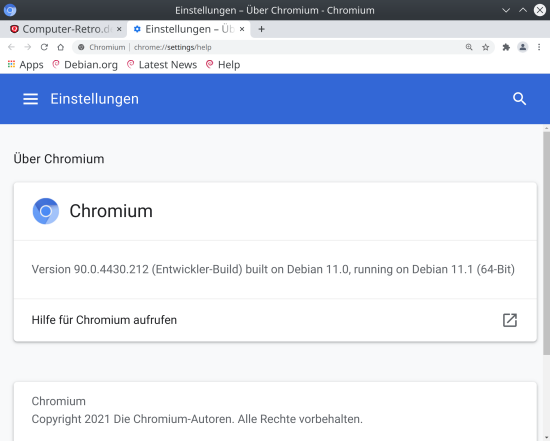Open the profile avatar icon
The height and width of the screenshot is (441, 550).
tap(523, 47)
